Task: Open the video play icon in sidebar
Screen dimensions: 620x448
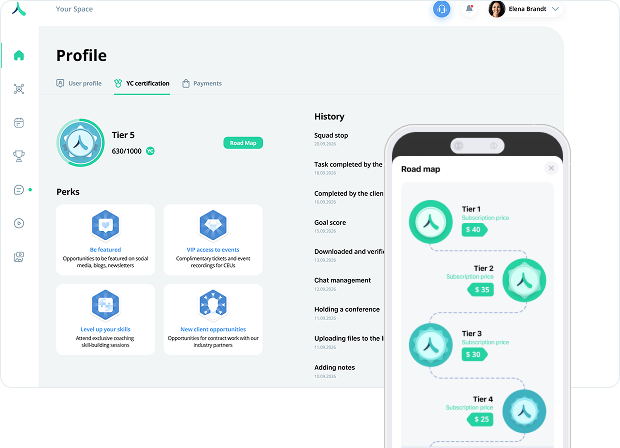Action: point(19,223)
